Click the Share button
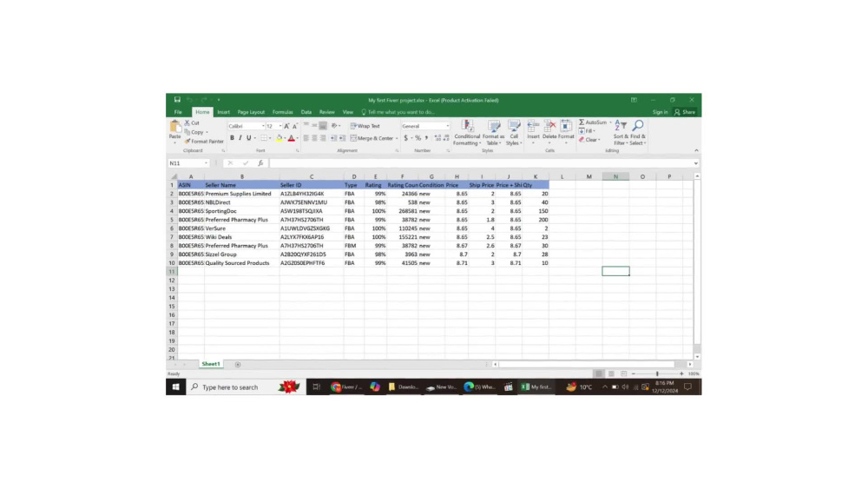 point(685,112)
